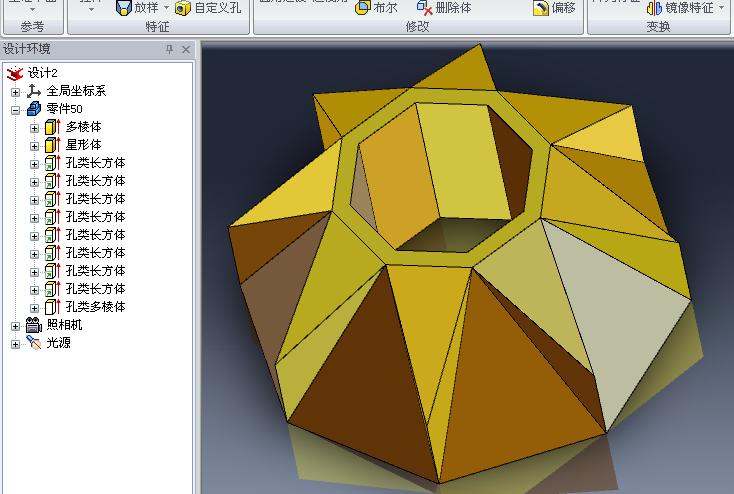This screenshot has height=494, width=734.
Task: Pin the 设计环境 panel with pushpin
Action: tap(169, 49)
